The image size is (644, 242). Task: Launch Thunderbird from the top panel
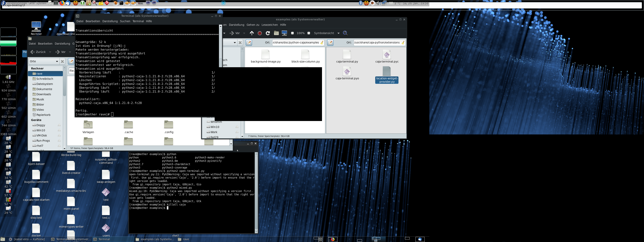(x=68, y=3)
